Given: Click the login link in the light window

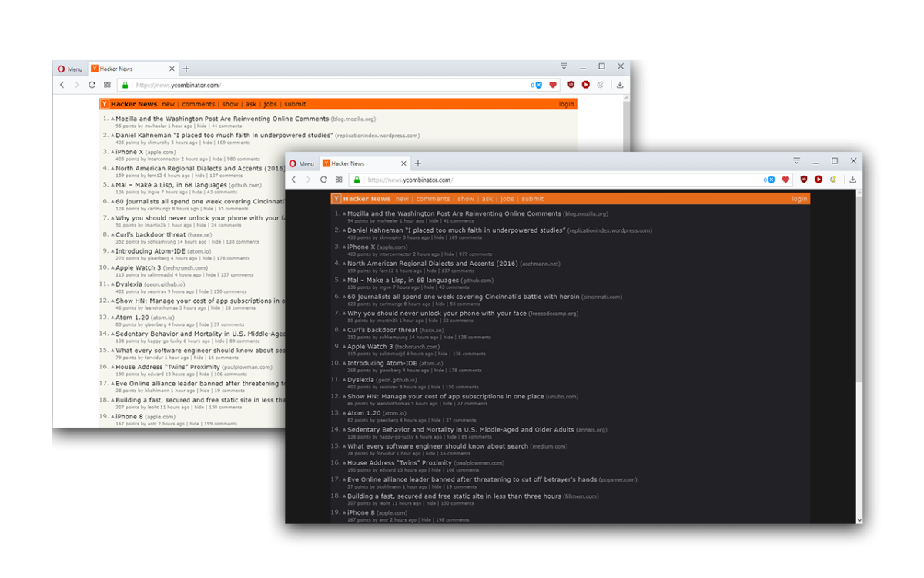Looking at the screenshot, I should (566, 104).
